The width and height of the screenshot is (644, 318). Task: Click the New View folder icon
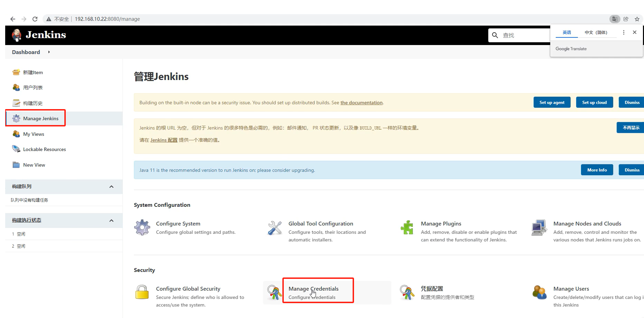coord(16,165)
